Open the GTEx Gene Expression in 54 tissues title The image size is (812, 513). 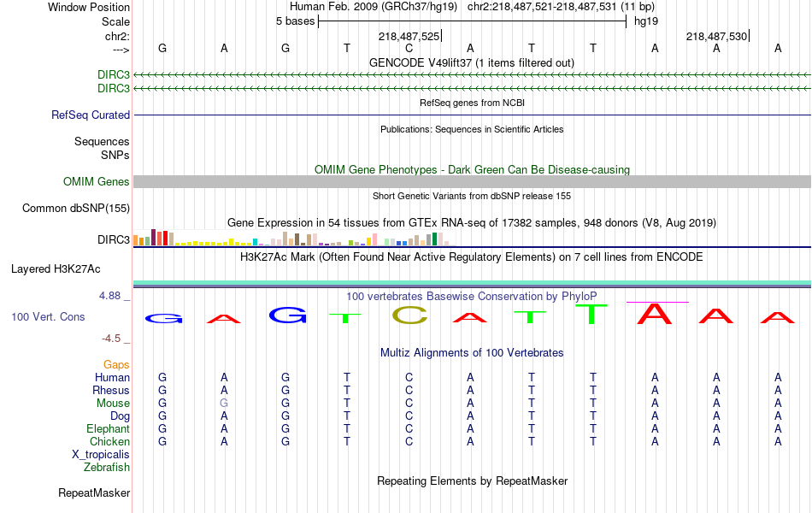click(x=472, y=223)
